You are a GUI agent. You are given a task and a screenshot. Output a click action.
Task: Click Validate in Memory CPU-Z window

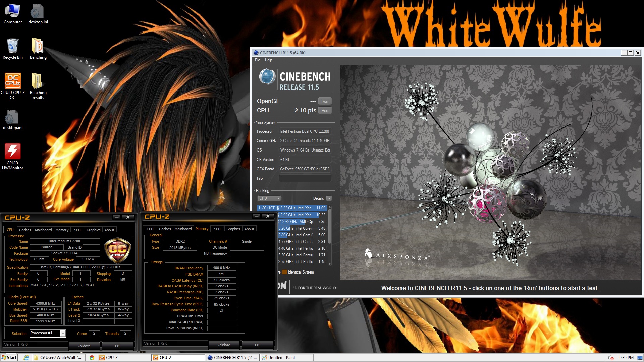pyautogui.click(x=224, y=345)
